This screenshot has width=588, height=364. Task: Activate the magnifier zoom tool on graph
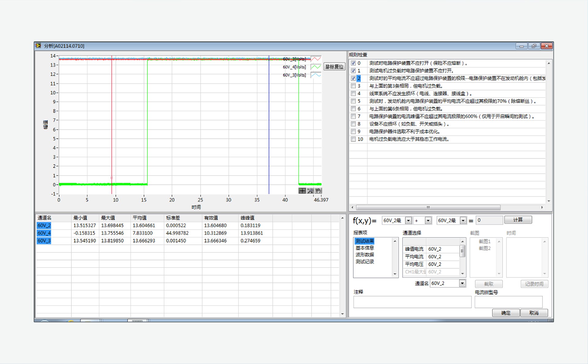pos(310,191)
